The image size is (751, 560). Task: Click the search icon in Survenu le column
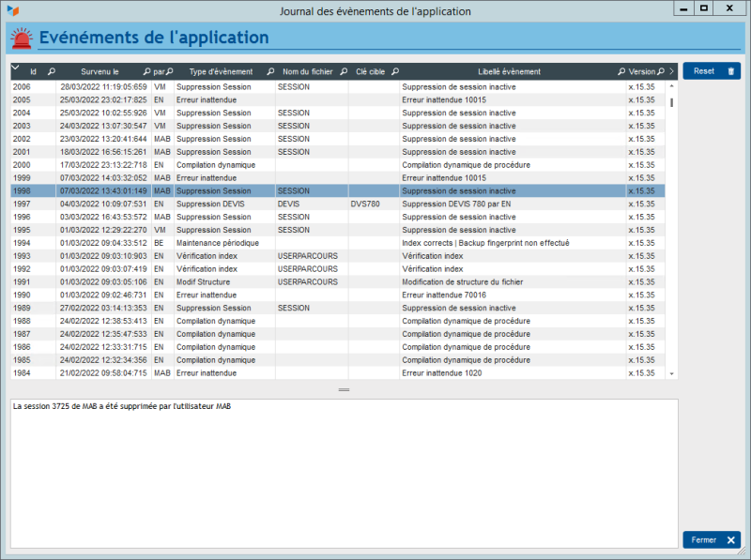point(146,71)
